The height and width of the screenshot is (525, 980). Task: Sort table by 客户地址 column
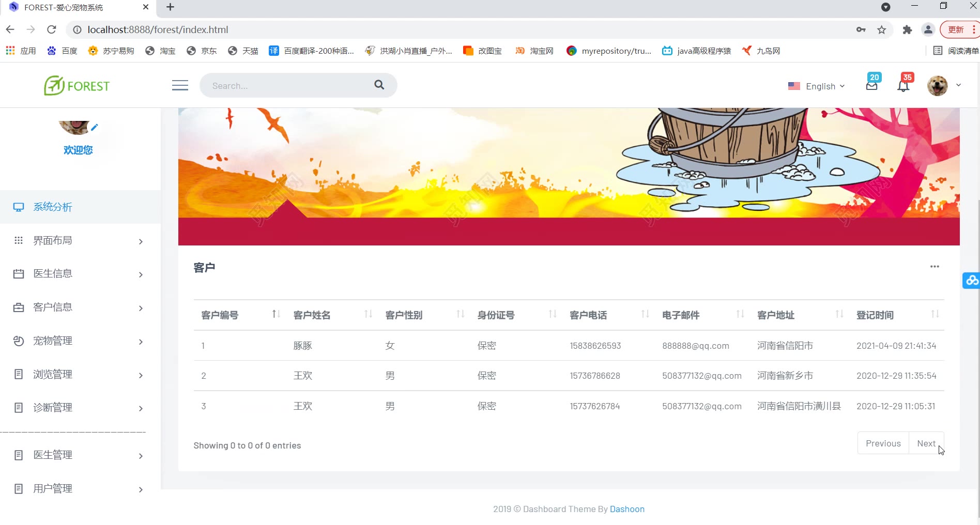[x=800, y=315]
